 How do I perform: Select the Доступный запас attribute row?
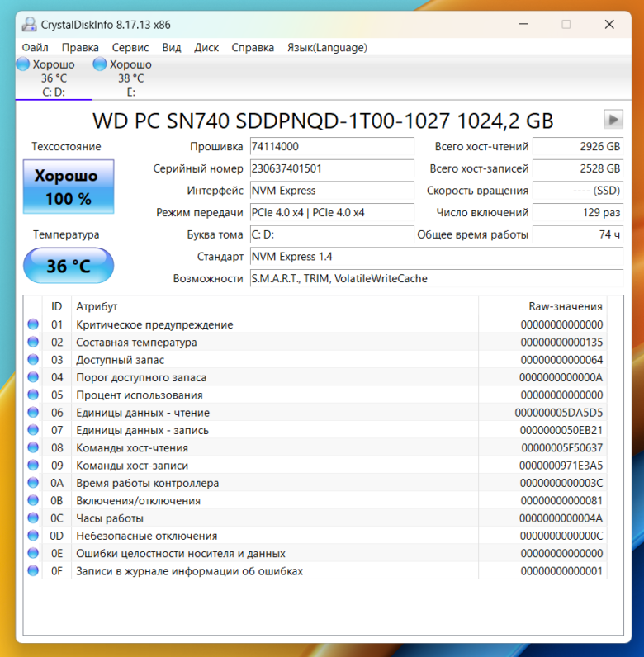click(315, 360)
